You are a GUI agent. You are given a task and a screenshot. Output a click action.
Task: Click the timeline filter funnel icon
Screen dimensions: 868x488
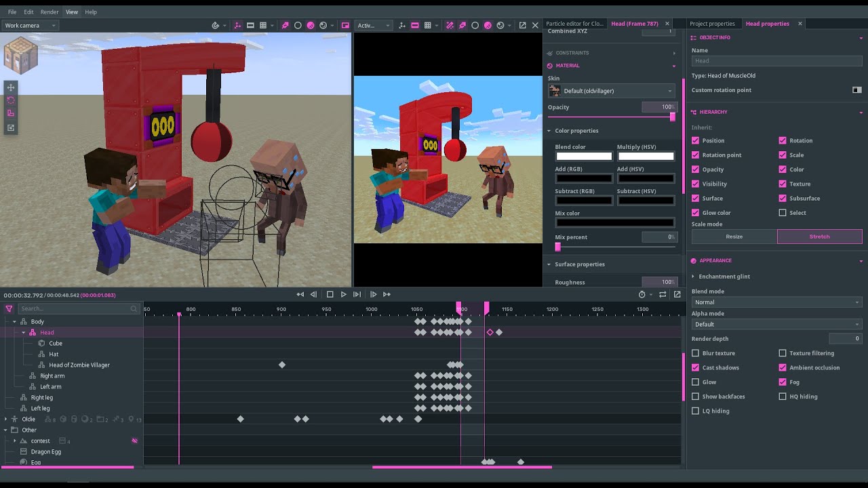tap(9, 308)
